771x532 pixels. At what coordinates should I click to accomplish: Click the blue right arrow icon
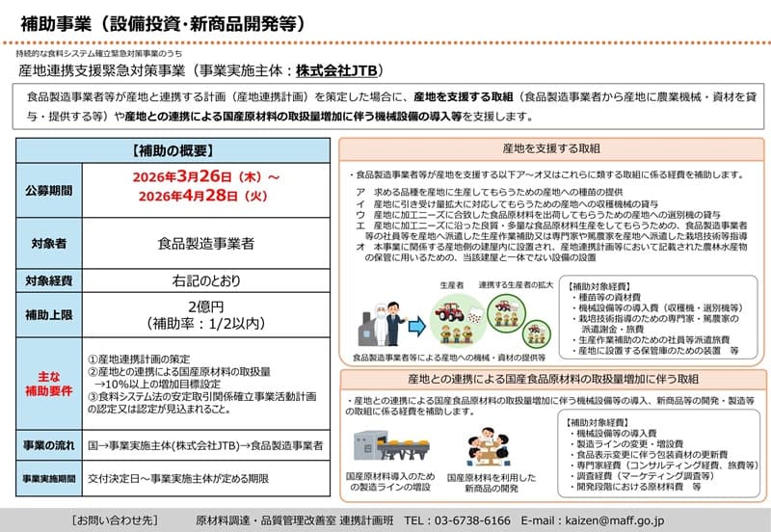coord(417,327)
